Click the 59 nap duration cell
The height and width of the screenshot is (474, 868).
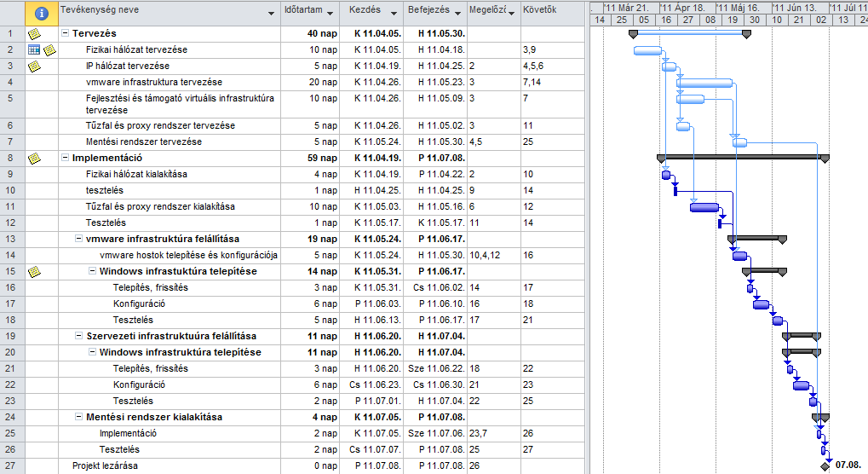(x=310, y=158)
